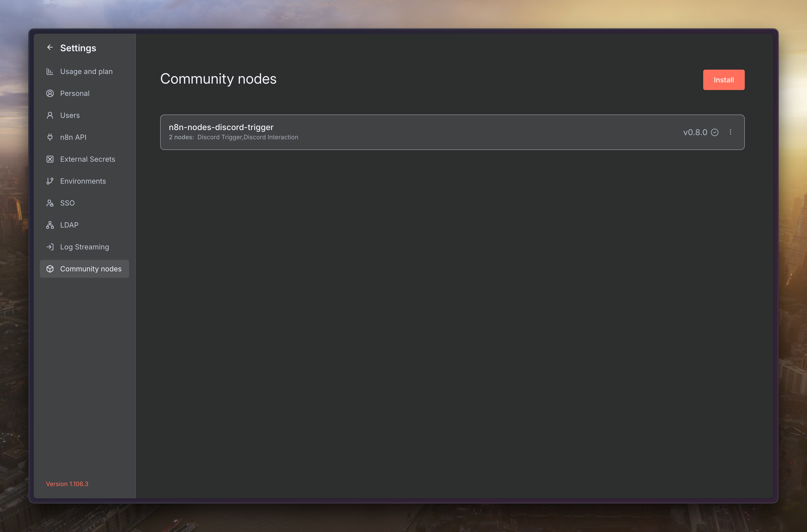Open the discord-trigger package three-dot menu

click(x=730, y=132)
